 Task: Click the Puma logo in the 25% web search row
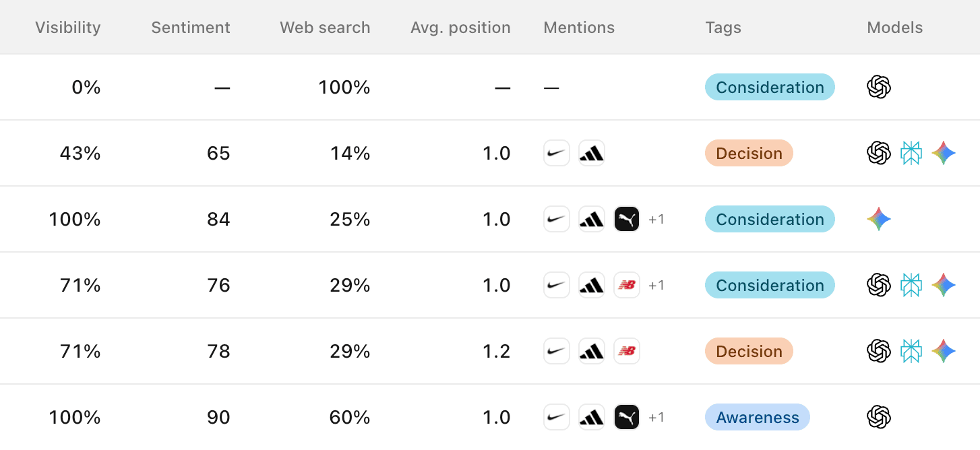pyautogui.click(x=627, y=219)
